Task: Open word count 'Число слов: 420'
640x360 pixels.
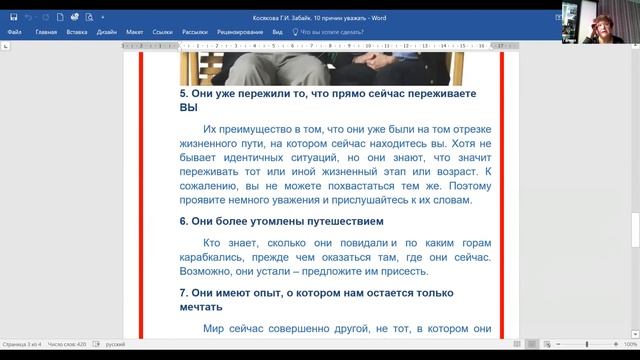Action: click(x=67, y=344)
